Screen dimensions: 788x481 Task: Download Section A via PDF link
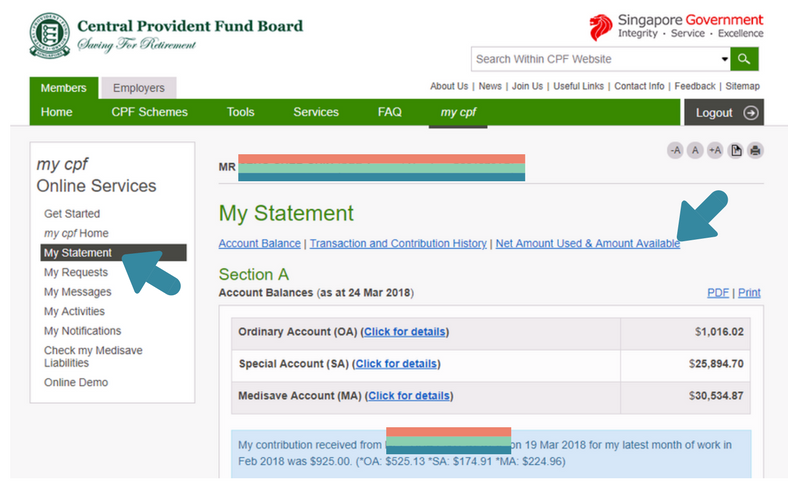point(718,293)
